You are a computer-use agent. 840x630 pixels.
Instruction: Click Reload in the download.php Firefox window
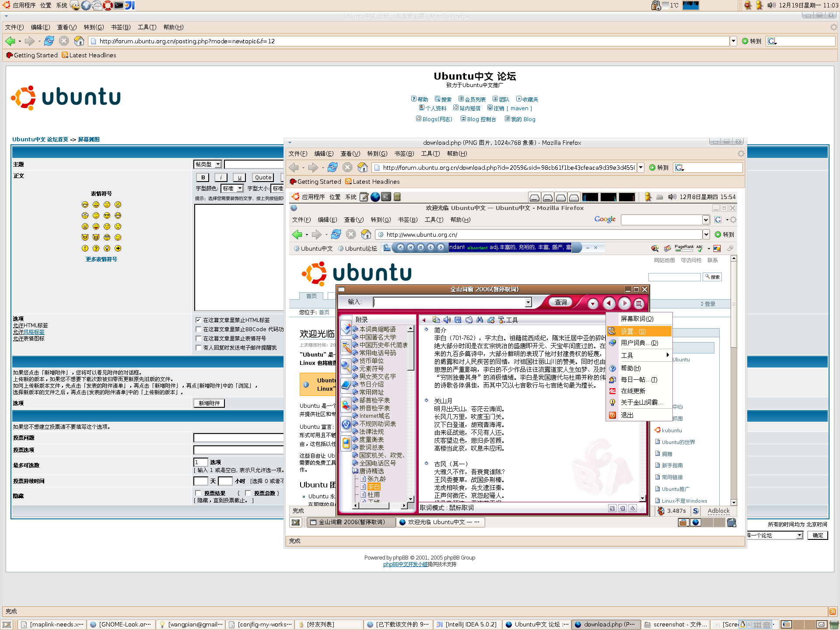tap(332, 168)
